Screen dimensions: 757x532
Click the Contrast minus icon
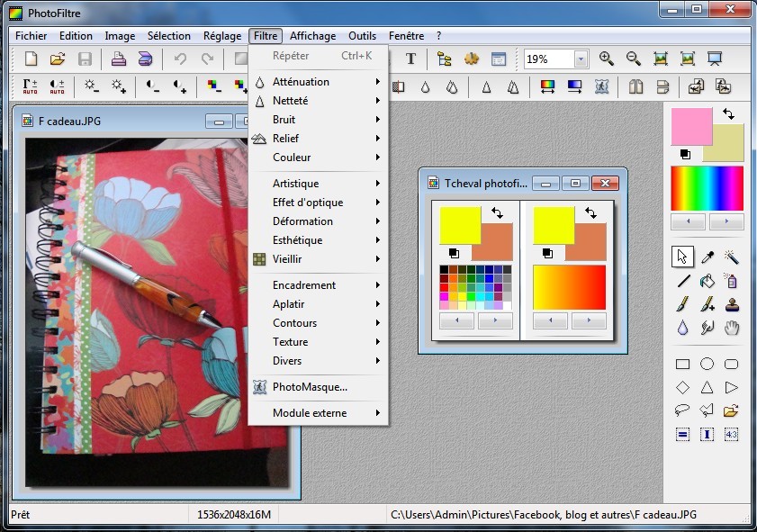(x=152, y=86)
